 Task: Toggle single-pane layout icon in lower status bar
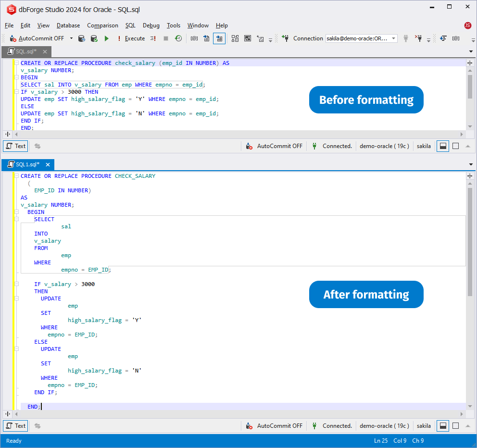455,426
